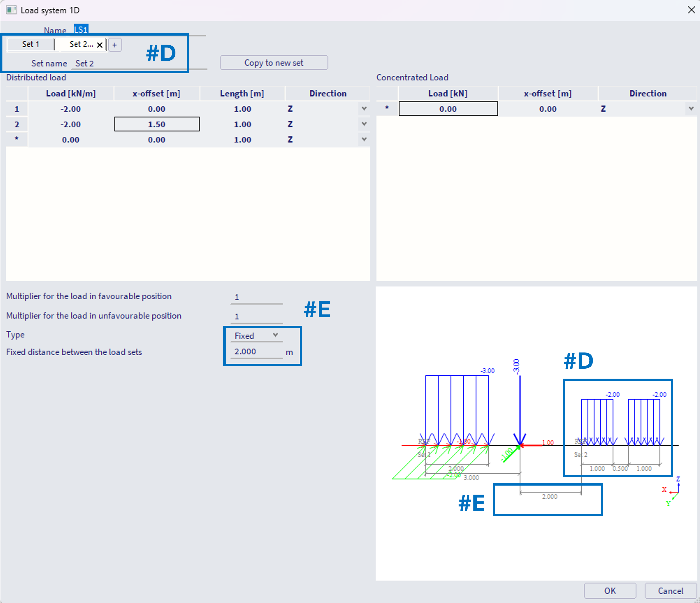The width and height of the screenshot is (700, 603).
Task: Click the Load system 1D window icon
Action: point(11,10)
